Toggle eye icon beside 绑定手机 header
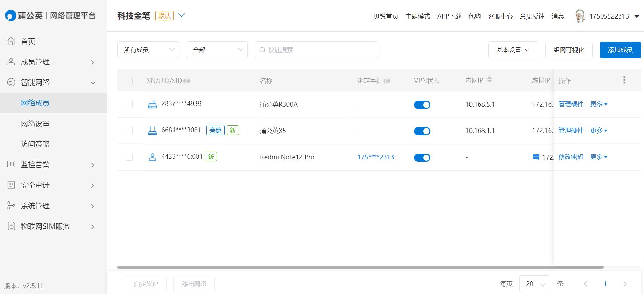Image resolution: width=644 pixels, height=294 pixels. 387,81
